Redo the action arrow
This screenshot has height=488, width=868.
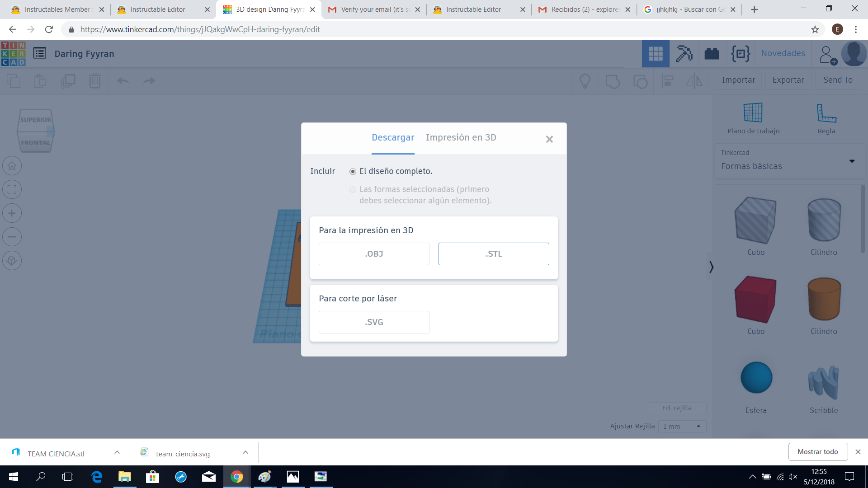(149, 81)
